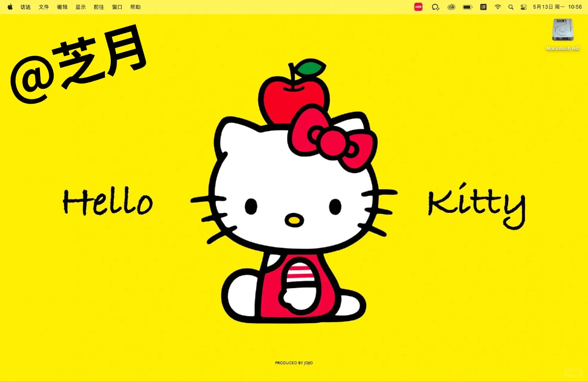Image resolution: width=588 pixels, height=382 pixels.
Task: Open the 前往 menu
Action: click(x=99, y=7)
